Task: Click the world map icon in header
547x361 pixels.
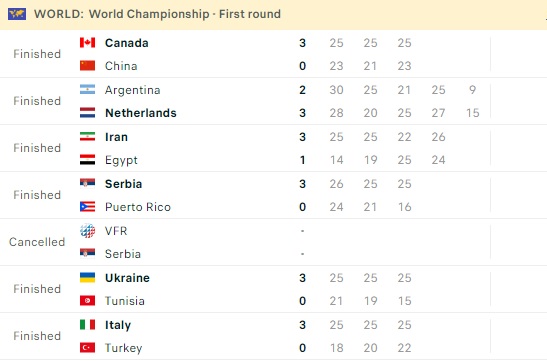Action: 17,14
